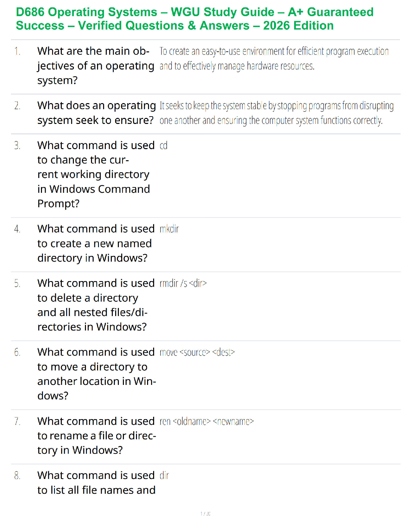Click the 'rmdir /s <dir>' answer
411x532 pixels.
pos(183,283)
